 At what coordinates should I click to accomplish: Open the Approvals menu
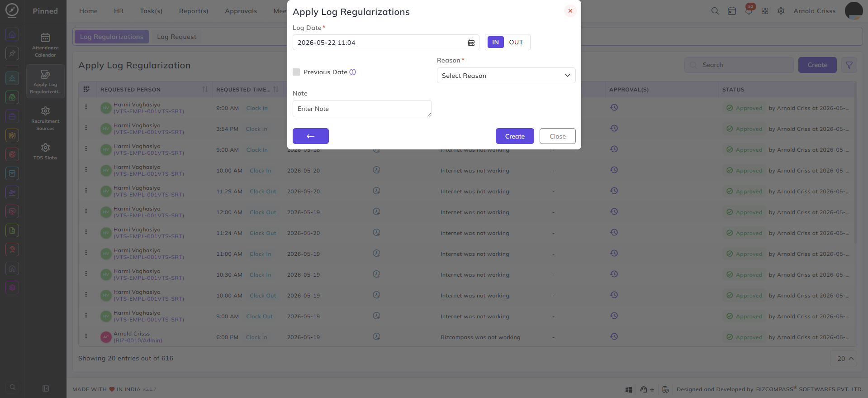coord(241,11)
